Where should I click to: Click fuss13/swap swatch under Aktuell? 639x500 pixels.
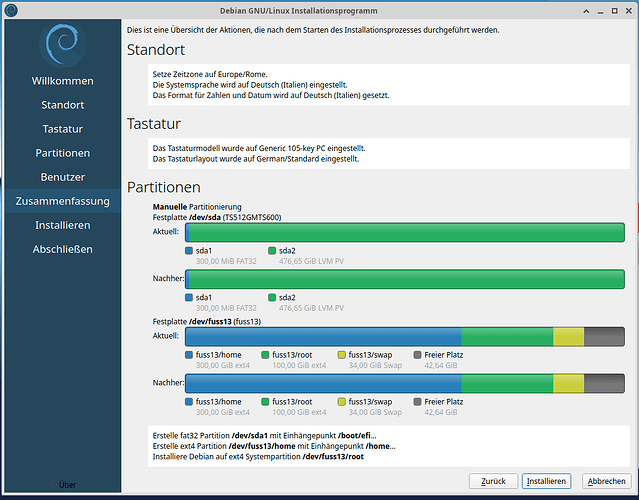click(x=342, y=355)
